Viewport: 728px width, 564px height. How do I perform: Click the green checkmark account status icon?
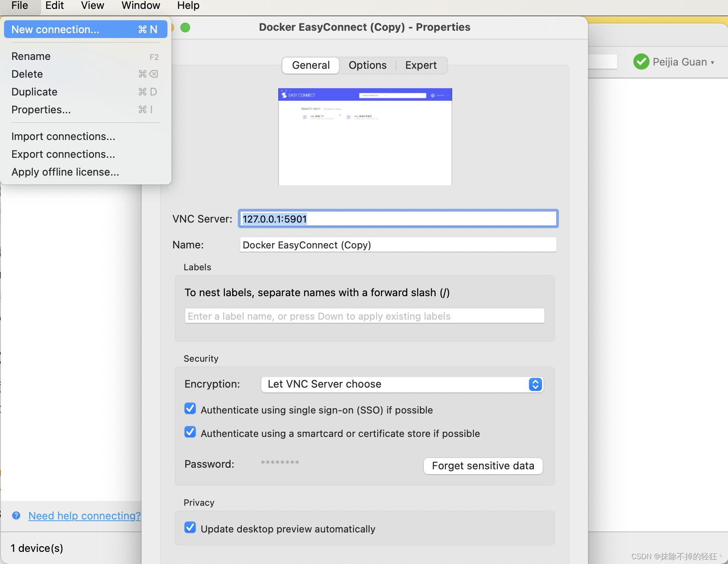[641, 61]
